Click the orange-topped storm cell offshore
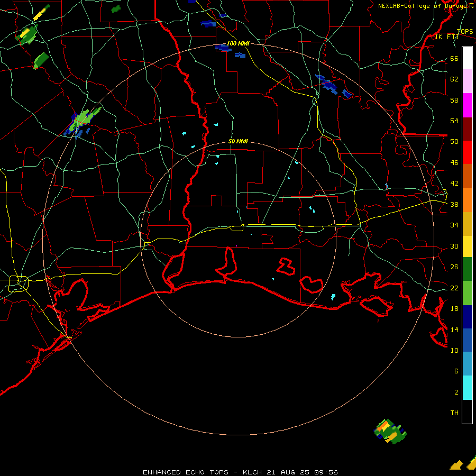This screenshot has height=476, width=476. click(390, 432)
